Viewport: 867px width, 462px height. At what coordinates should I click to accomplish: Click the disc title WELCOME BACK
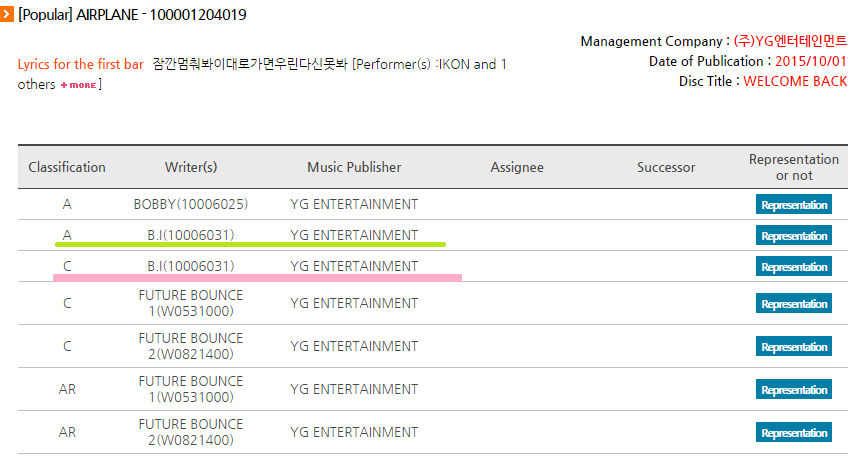point(795,81)
